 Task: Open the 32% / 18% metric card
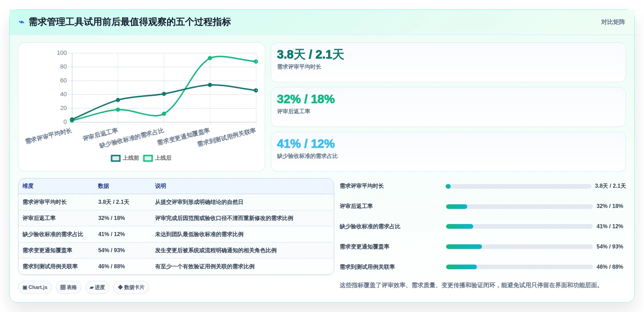coord(448,107)
